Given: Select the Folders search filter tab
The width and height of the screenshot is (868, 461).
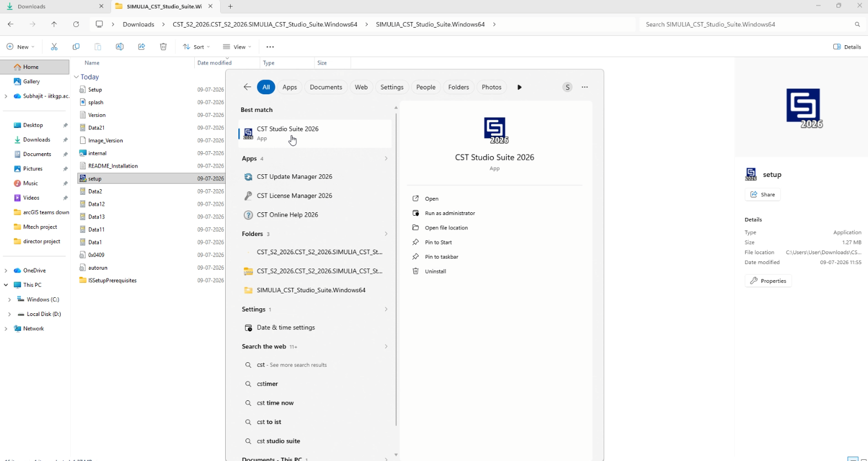Looking at the screenshot, I should pos(459,87).
